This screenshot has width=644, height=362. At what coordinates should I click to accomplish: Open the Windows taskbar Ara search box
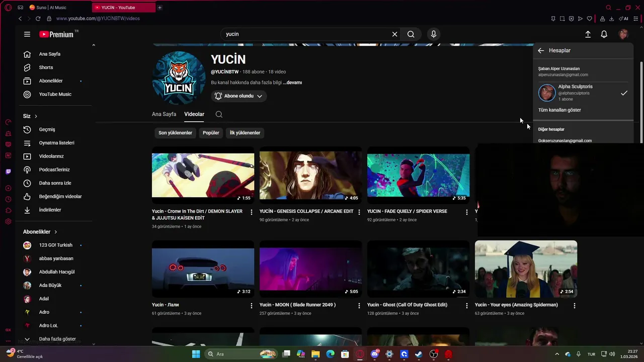[242, 354]
